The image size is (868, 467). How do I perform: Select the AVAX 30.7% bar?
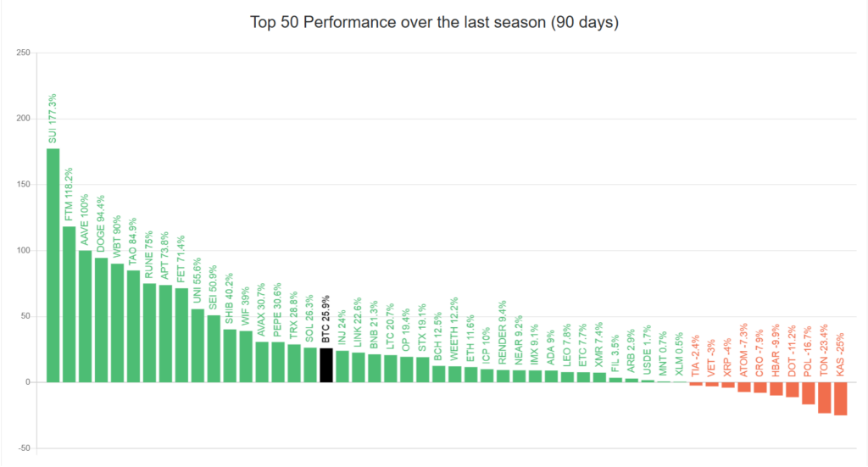pos(262,362)
